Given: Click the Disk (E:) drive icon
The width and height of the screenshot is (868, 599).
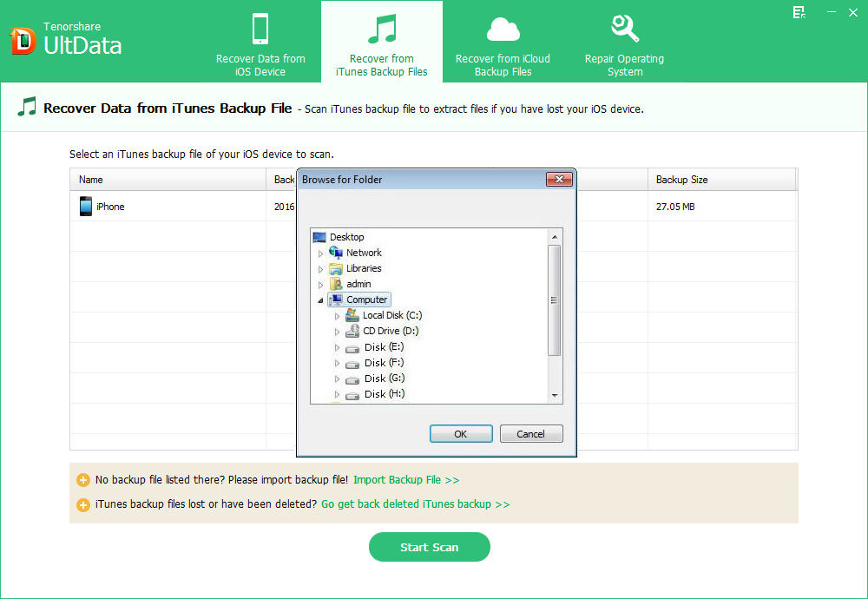Looking at the screenshot, I should point(352,348).
